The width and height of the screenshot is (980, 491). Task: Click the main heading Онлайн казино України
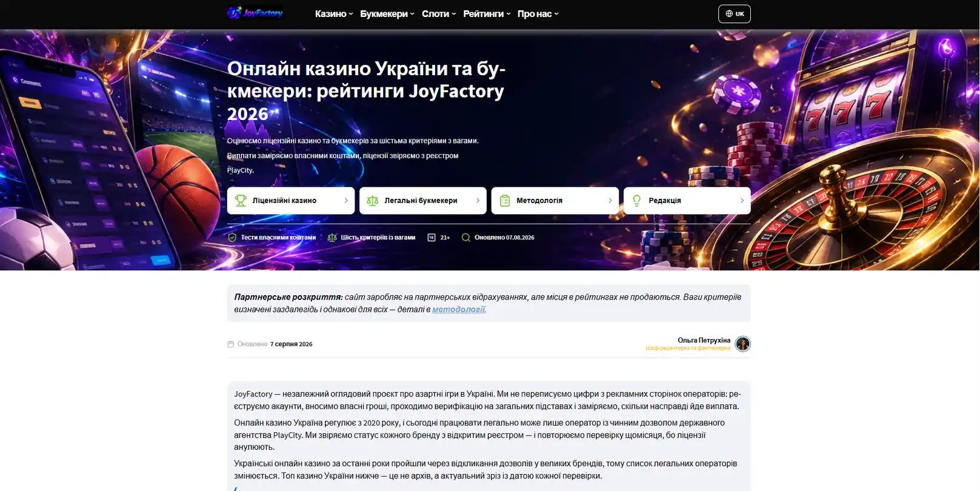[x=366, y=91]
